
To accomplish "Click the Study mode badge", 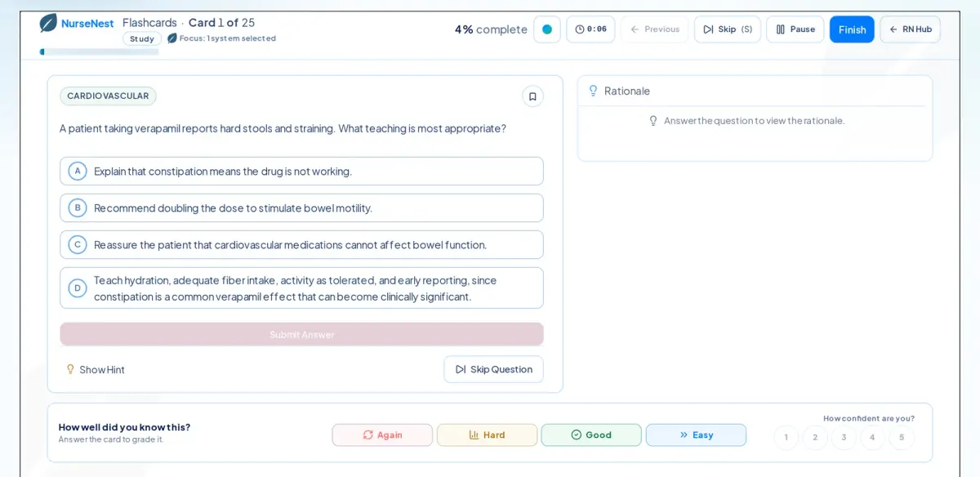I will (142, 38).
